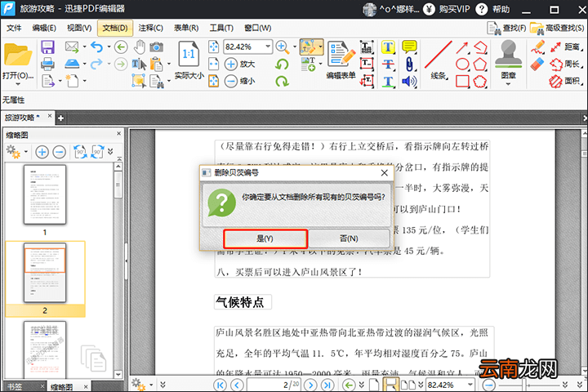Click the Save floppy disk icon

(47, 47)
